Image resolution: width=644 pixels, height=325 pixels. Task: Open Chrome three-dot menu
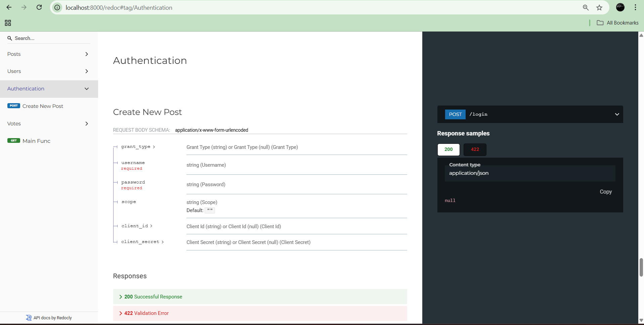coord(635,7)
